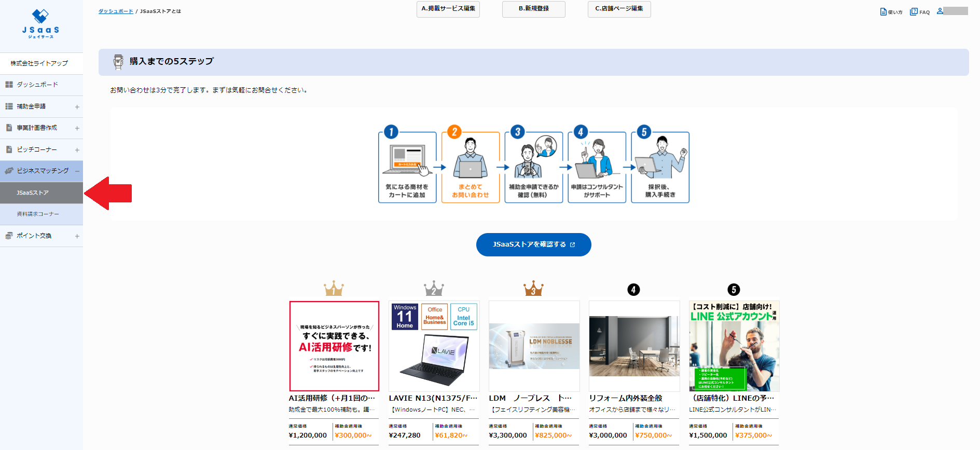Screen dimensions: 980x450
Task: Expand the ピッチコーナー sidebar section
Action: pyautogui.click(x=77, y=150)
